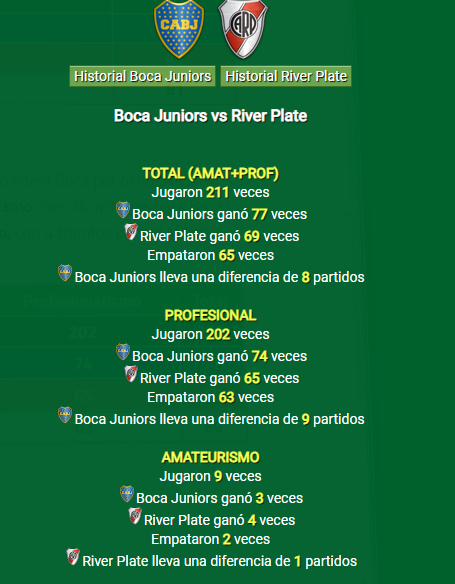The height and width of the screenshot is (584, 455).
Task: Click Boca crest beside 'ganó 77 veces'
Action: tap(123, 210)
